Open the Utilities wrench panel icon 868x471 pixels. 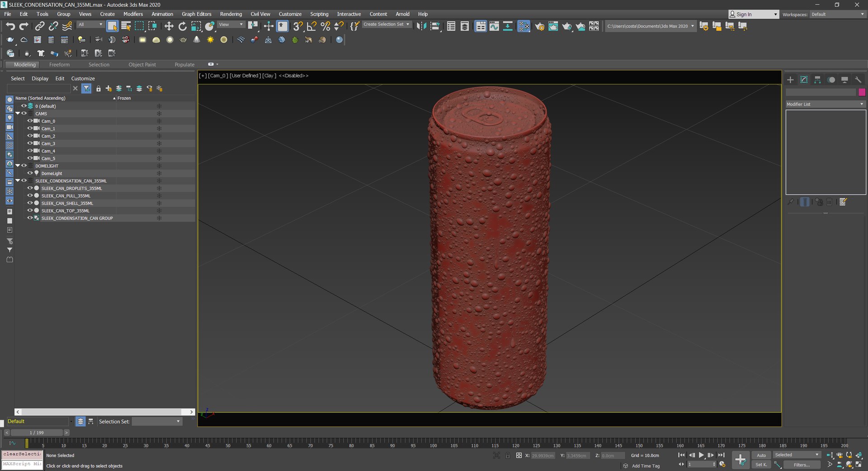pyautogui.click(x=858, y=80)
